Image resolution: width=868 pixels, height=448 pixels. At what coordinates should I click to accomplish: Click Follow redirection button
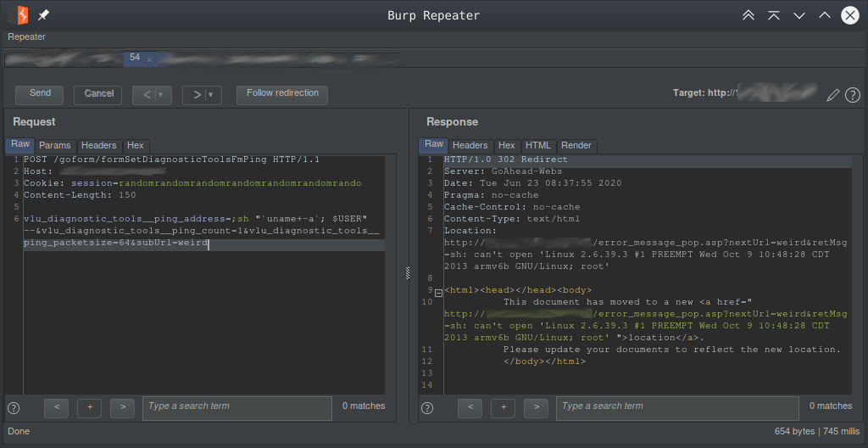click(x=282, y=94)
